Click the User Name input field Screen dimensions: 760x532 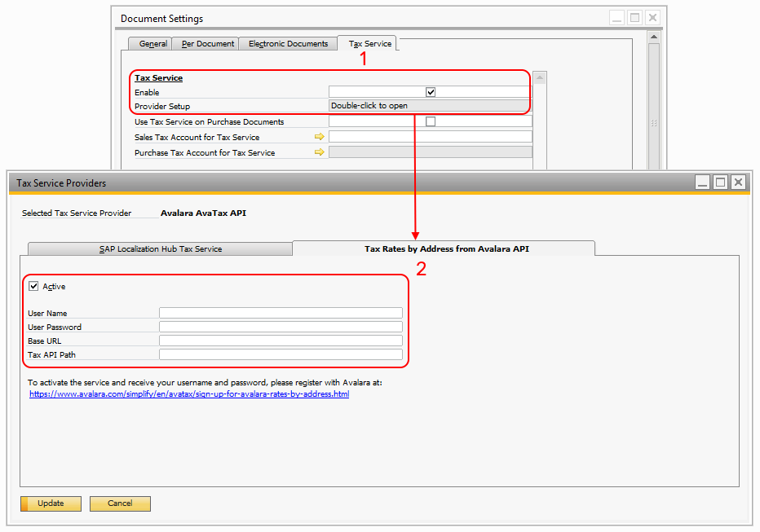281,313
